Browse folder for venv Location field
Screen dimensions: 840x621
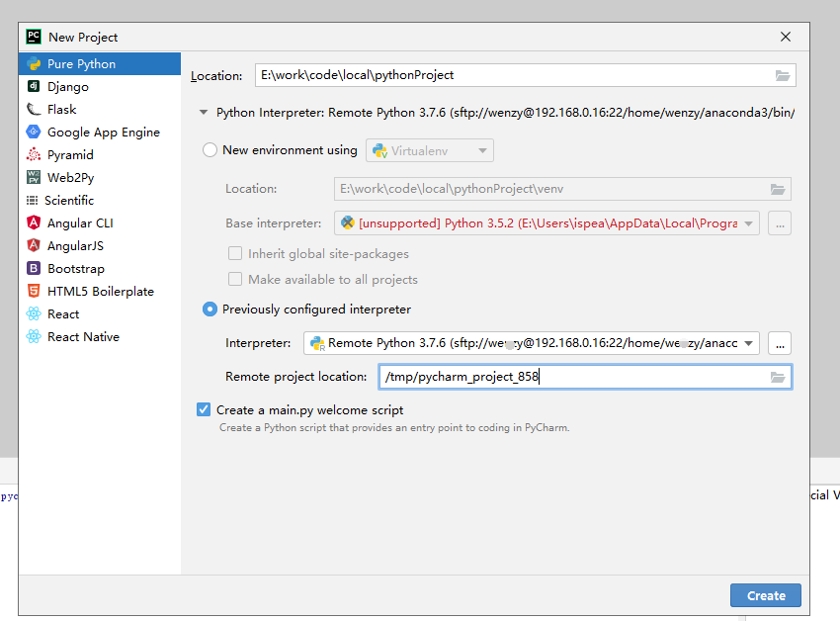[x=778, y=189]
